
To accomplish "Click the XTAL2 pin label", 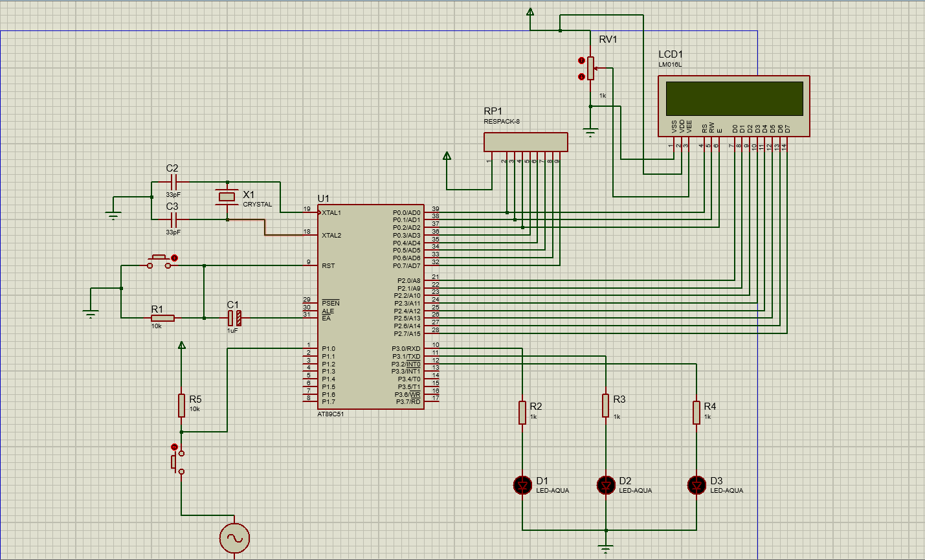I will (331, 236).
